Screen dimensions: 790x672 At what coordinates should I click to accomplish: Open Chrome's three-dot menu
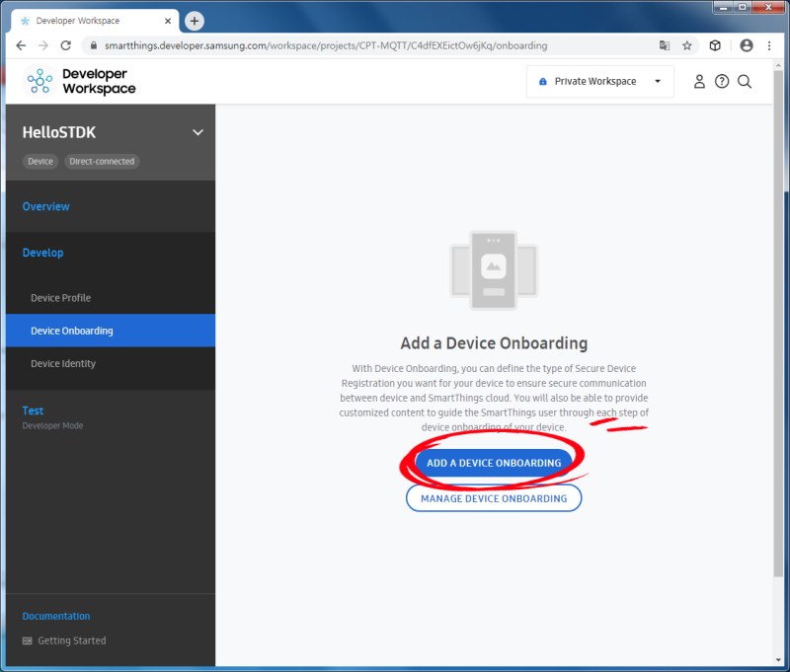pyautogui.click(x=770, y=45)
